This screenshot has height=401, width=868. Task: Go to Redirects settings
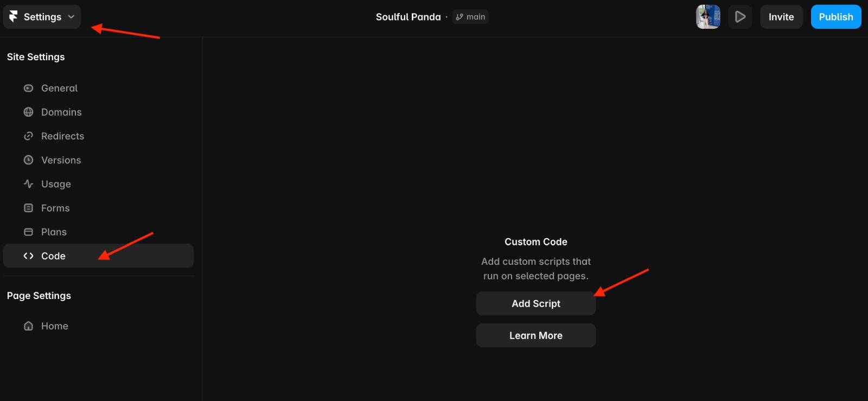coord(98,136)
